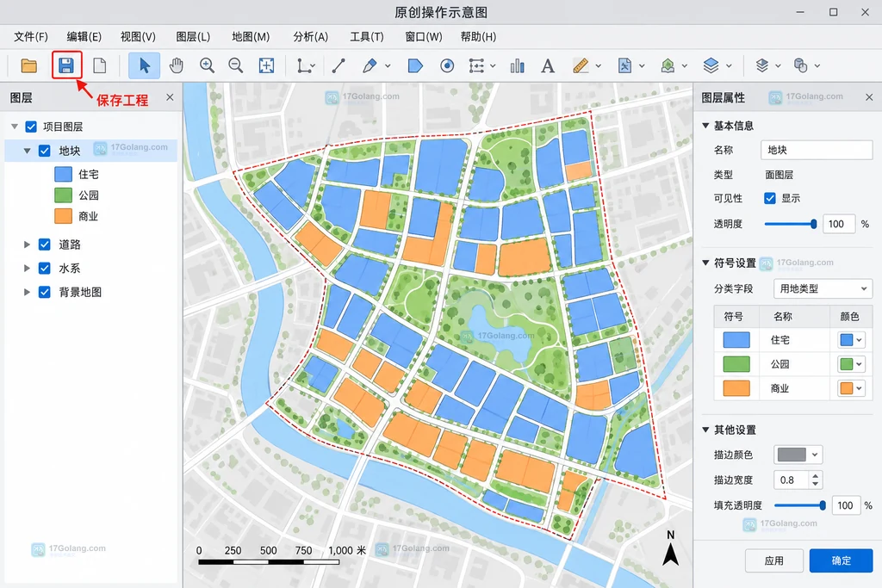Adjust the 填充透明度 slider handle
The image size is (882, 588).
pos(823,505)
